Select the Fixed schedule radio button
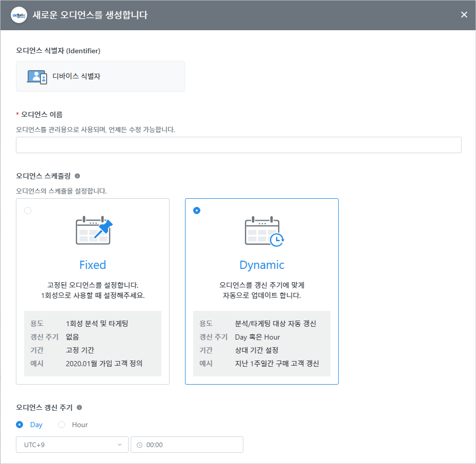This screenshot has height=464, width=476. (x=28, y=210)
